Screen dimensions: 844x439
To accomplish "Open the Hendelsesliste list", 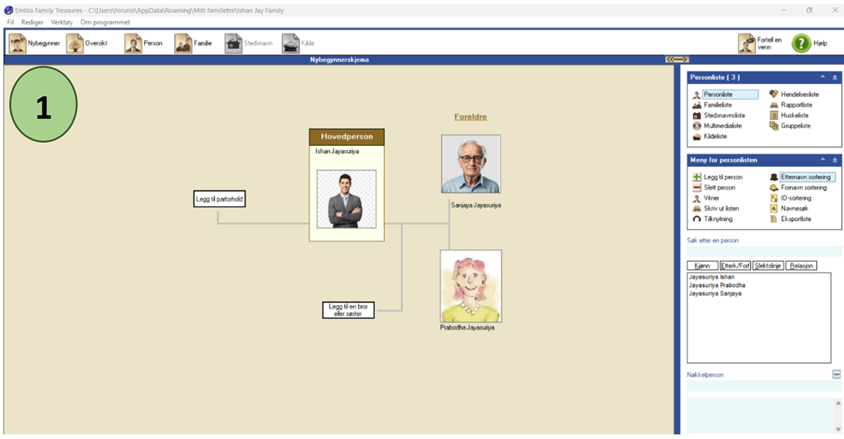I will (x=798, y=94).
